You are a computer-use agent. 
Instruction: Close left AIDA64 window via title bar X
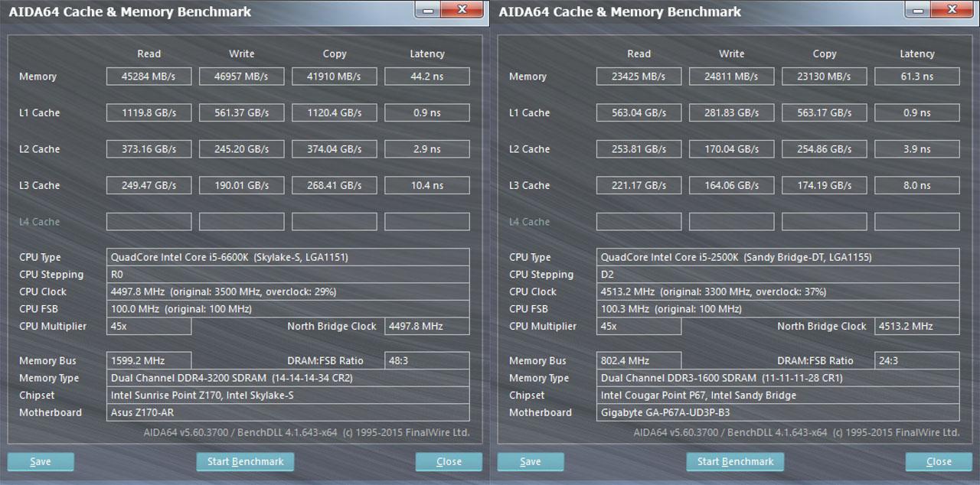462,10
